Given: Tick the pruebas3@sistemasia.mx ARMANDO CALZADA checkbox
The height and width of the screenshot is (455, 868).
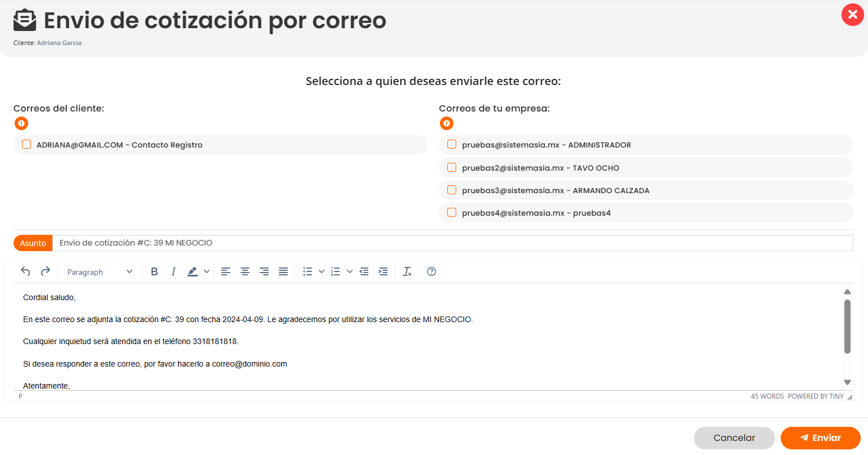Looking at the screenshot, I should [x=452, y=190].
